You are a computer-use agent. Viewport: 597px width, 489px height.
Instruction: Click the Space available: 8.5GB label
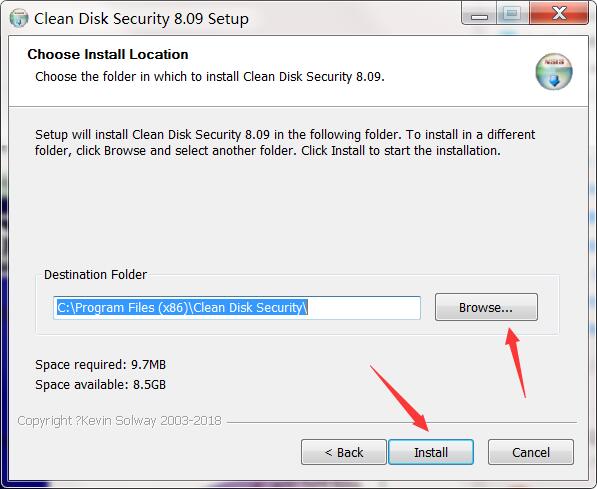pos(101,384)
